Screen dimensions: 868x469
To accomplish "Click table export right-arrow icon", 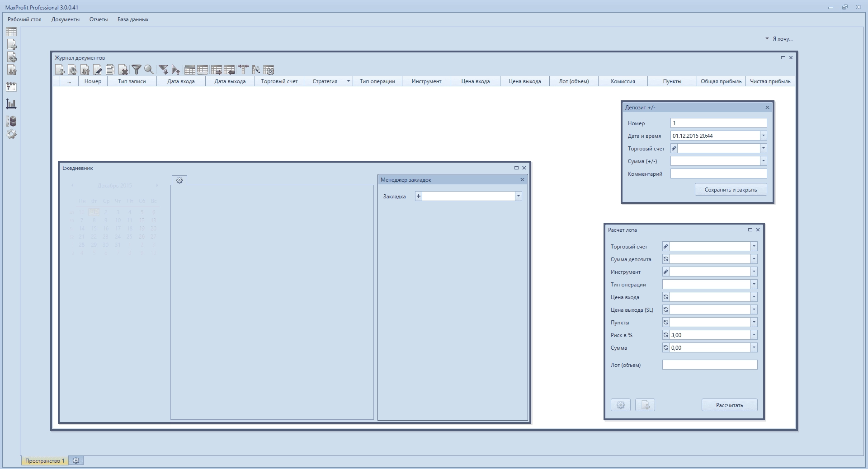I will [x=217, y=70].
